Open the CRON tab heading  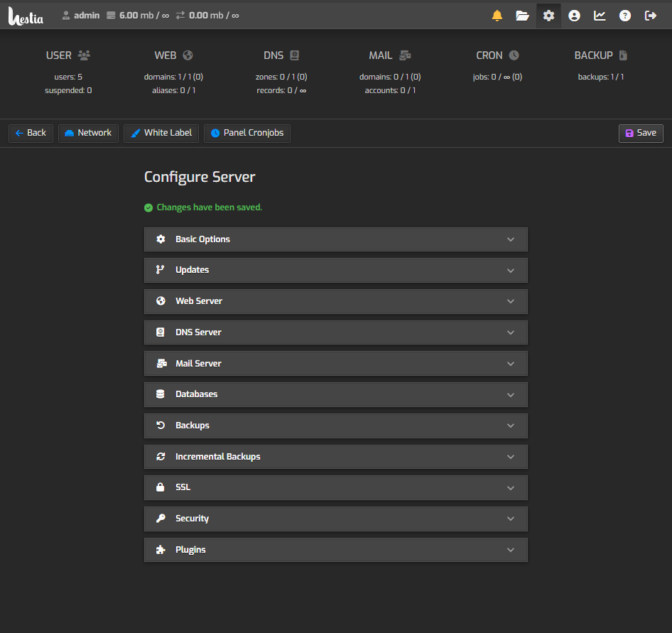[489, 55]
